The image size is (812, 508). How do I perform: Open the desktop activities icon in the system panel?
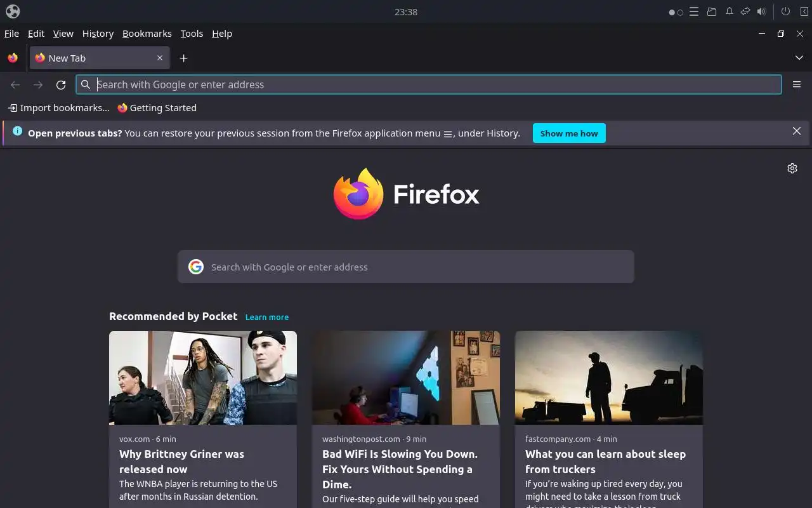tap(13, 11)
